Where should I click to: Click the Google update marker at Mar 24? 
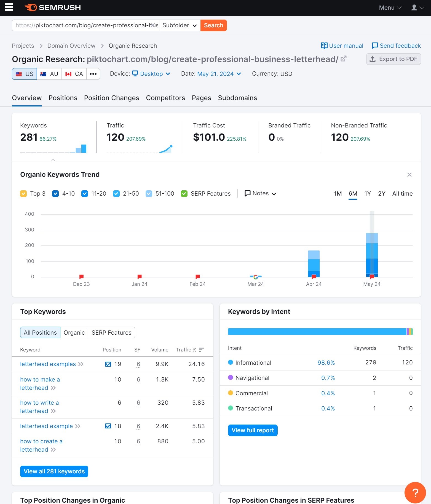pyautogui.click(x=256, y=277)
